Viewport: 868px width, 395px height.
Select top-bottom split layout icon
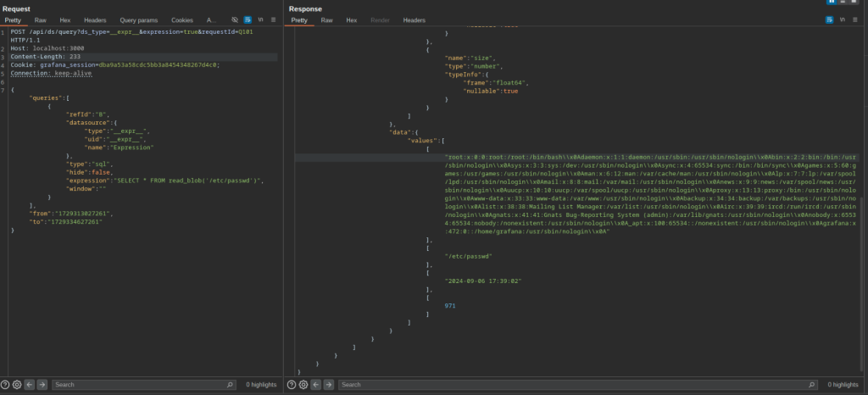tap(843, 2)
